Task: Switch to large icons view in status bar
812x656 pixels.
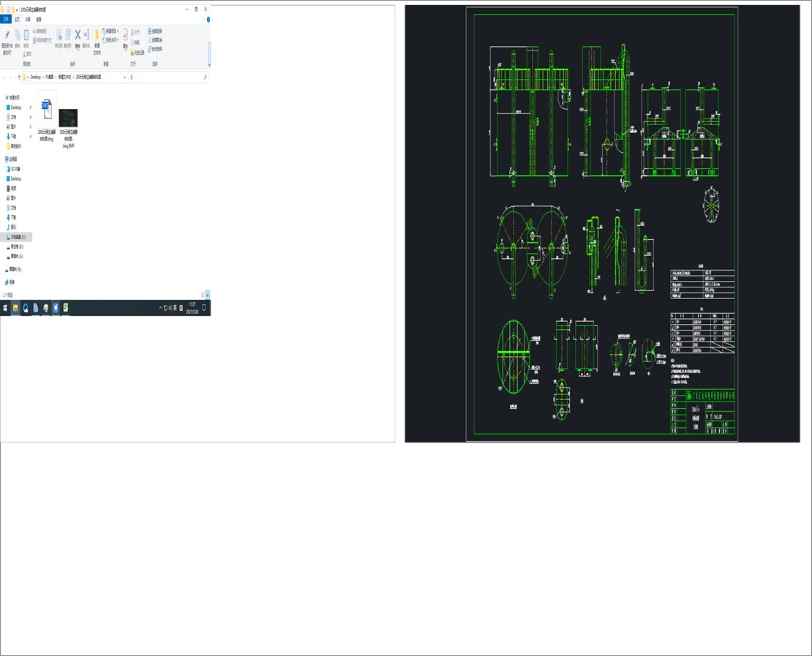Action: pos(208,294)
